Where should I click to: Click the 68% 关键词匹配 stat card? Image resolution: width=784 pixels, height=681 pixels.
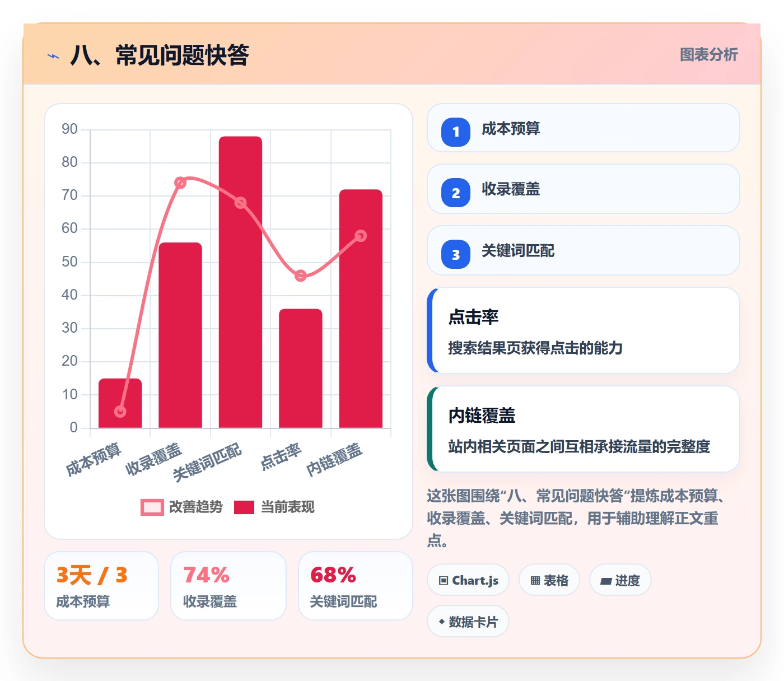click(356, 586)
